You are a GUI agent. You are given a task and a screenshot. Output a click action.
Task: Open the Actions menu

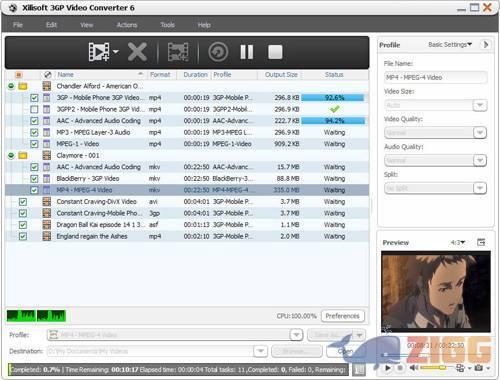tap(127, 25)
